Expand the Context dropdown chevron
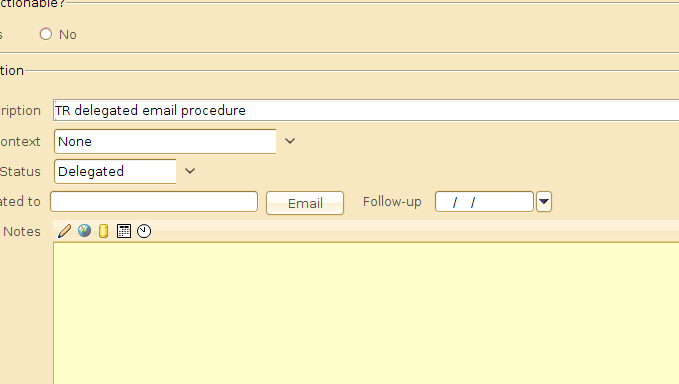Image resolution: width=679 pixels, height=384 pixels. click(x=290, y=141)
